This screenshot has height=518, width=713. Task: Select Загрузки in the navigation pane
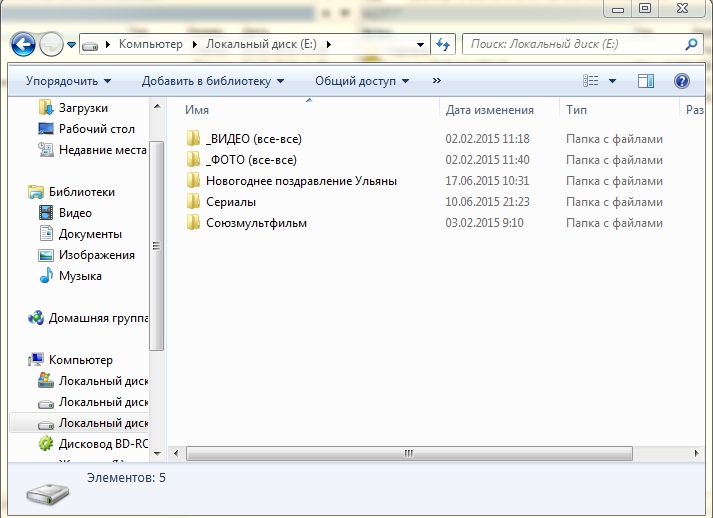pos(83,108)
